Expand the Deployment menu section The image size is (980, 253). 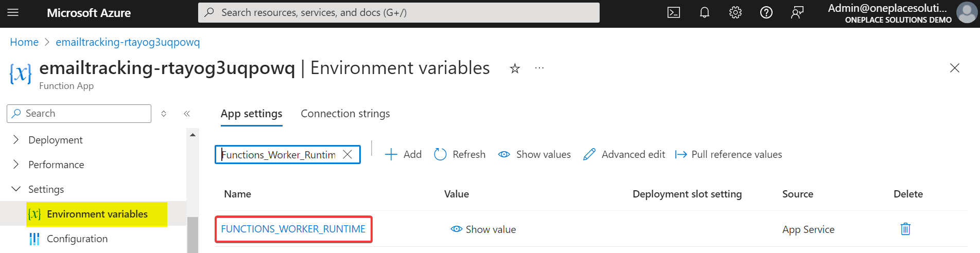click(16, 140)
